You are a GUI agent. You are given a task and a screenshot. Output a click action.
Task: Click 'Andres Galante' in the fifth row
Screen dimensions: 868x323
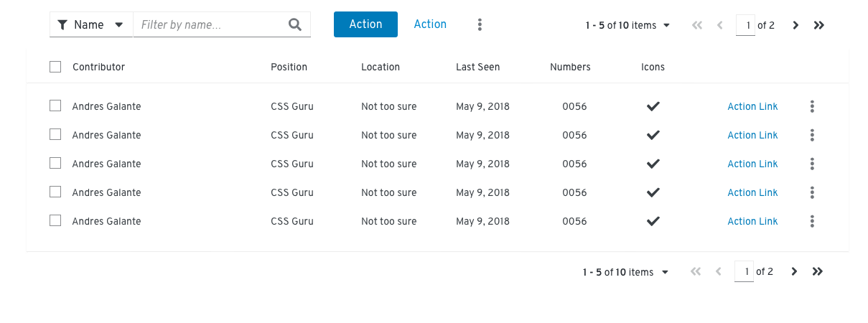(106, 221)
